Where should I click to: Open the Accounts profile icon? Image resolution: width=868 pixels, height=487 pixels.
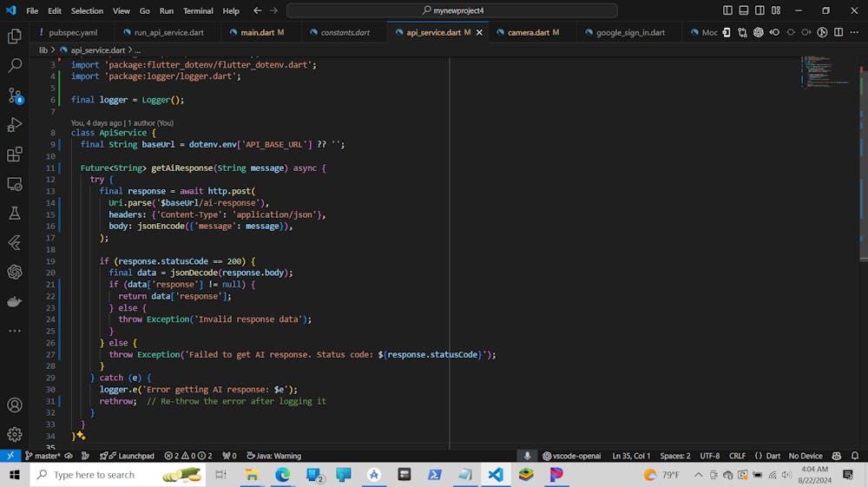click(15, 405)
